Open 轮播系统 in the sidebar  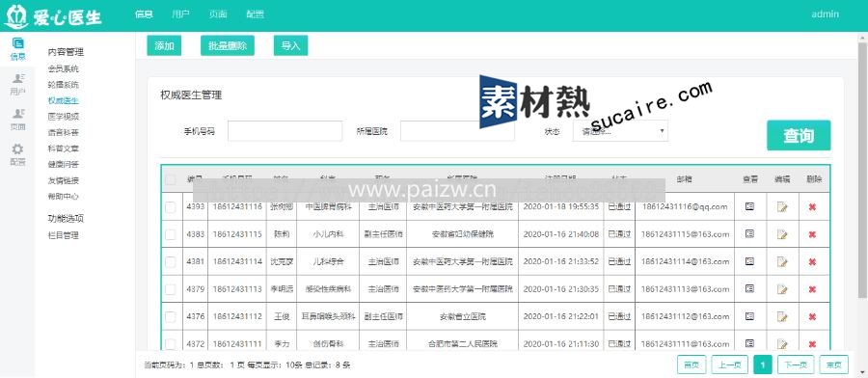pyautogui.click(x=63, y=85)
